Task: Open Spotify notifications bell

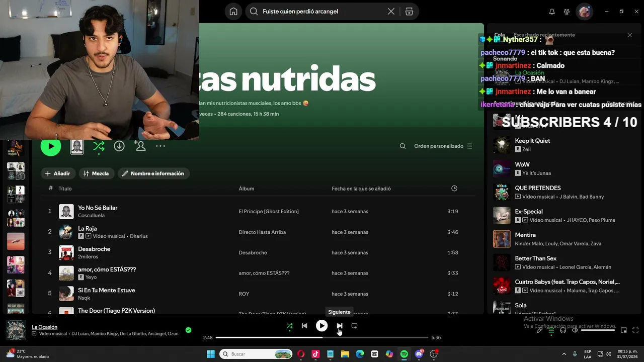Action: click(552, 12)
